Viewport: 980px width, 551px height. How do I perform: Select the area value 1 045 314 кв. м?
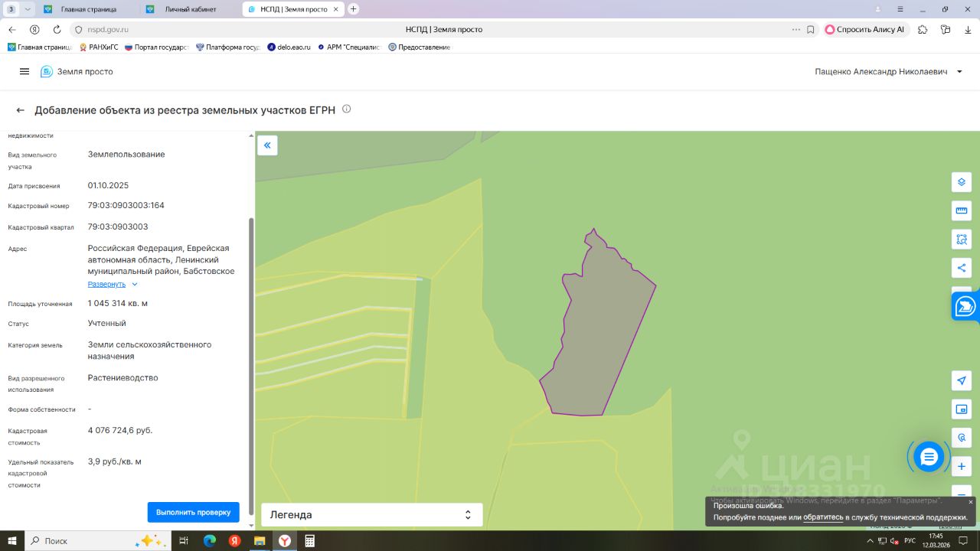pos(118,303)
